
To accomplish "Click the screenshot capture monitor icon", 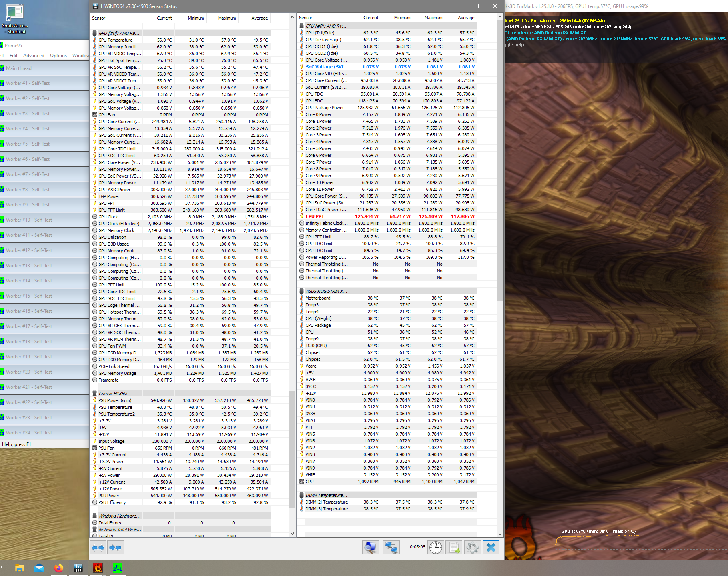I will [x=371, y=547].
